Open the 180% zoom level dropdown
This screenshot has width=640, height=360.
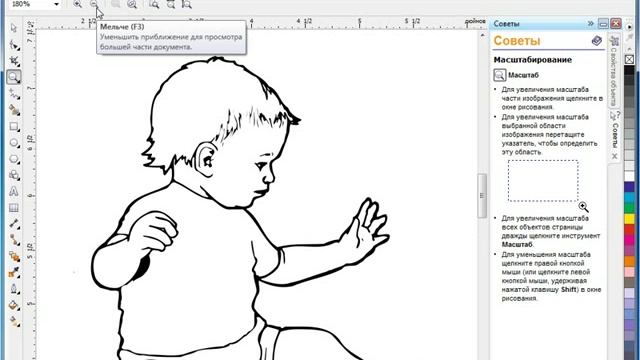click(56, 4)
